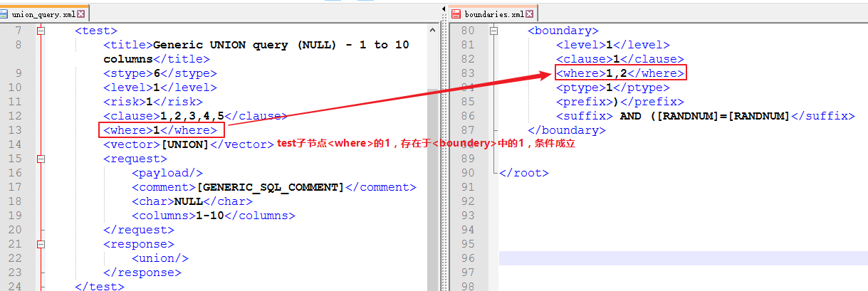868x291 pixels.
Task: Click the red save-state icon on boundaries.xml tab
Action: (456, 14)
